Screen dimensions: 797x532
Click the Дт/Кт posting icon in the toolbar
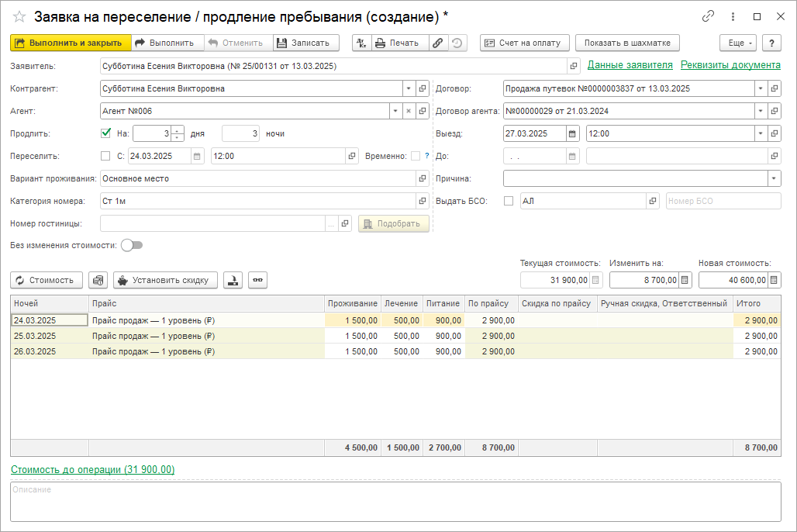coord(362,43)
